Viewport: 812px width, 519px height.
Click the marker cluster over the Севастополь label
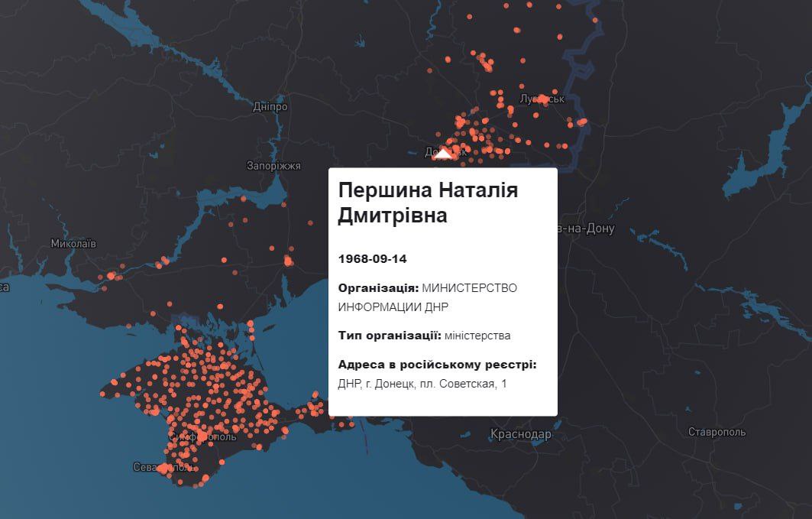click(164, 468)
